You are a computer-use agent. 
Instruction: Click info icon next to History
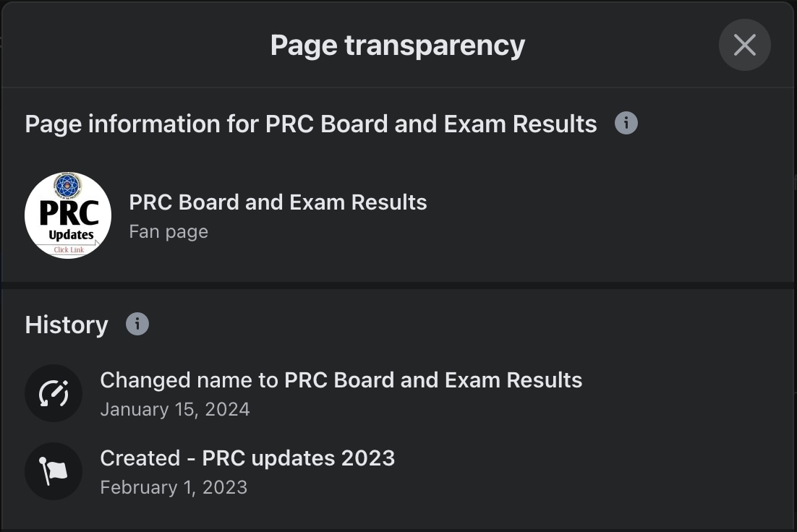coord(137,323)
